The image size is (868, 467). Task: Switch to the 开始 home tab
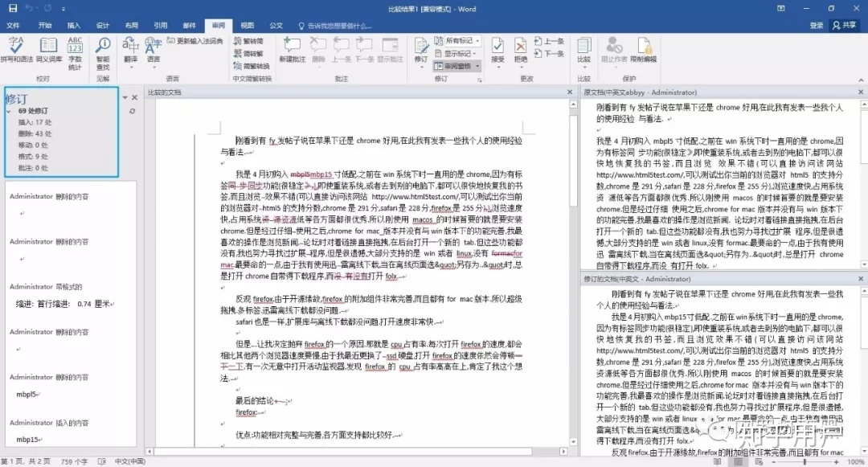45,26
